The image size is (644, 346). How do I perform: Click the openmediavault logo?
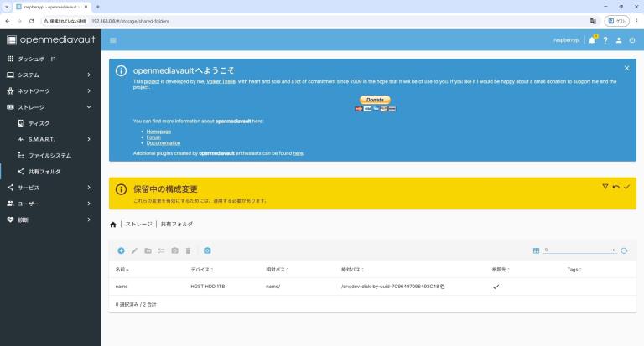50,39
